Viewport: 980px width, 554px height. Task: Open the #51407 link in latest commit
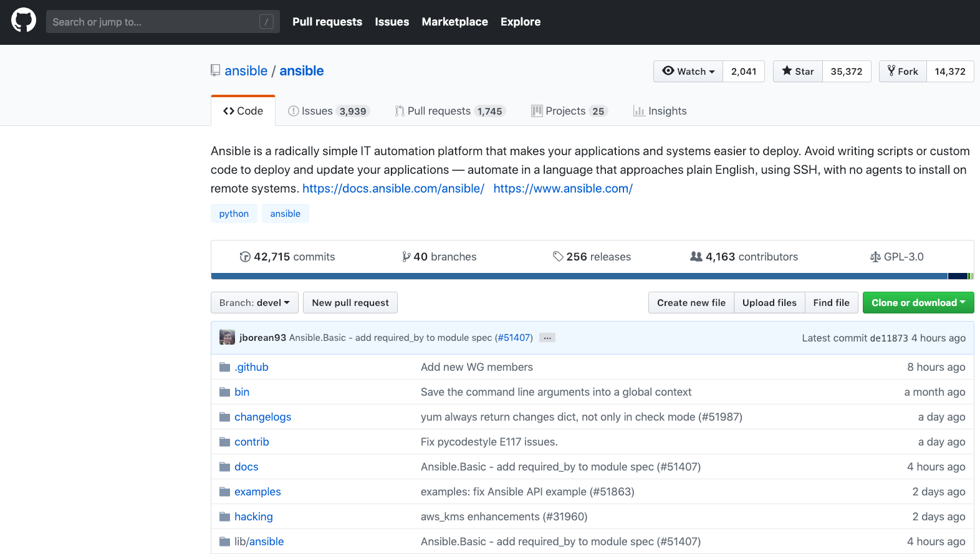pyautogui.click(x=514, y=338)
